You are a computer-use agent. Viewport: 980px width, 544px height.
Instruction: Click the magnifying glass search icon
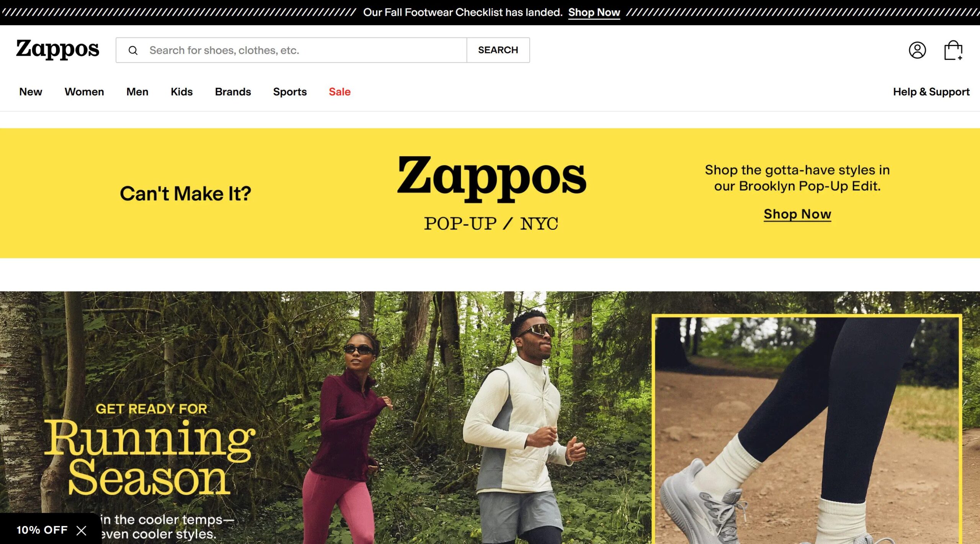[133, 50]
